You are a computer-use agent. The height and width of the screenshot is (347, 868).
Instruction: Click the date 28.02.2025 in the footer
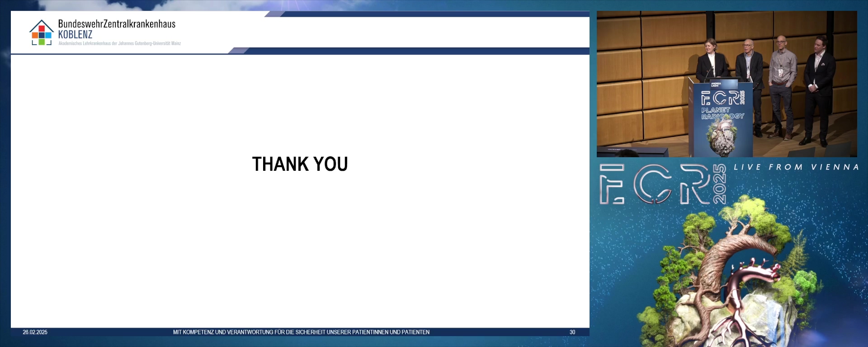35,332
